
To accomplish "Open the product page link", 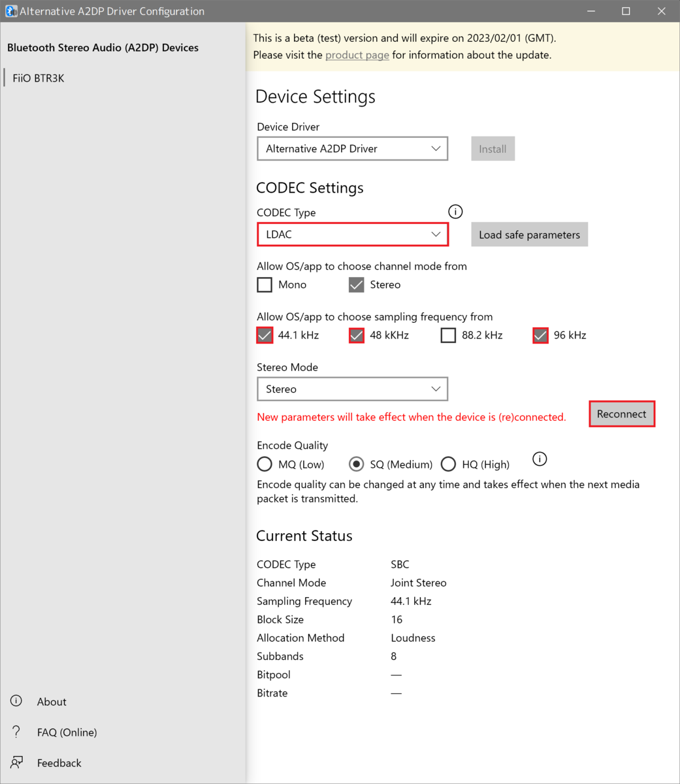I will [x=357, y=55].
